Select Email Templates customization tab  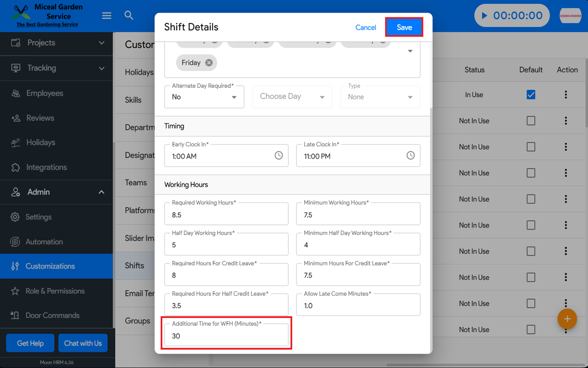pyautogui.click(x=139, y=294)
